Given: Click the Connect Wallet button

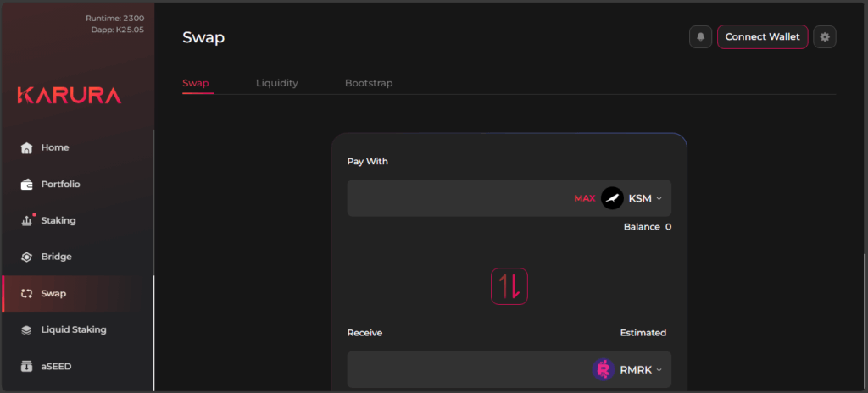Looking at the screenshot, I should pos(762,37).
